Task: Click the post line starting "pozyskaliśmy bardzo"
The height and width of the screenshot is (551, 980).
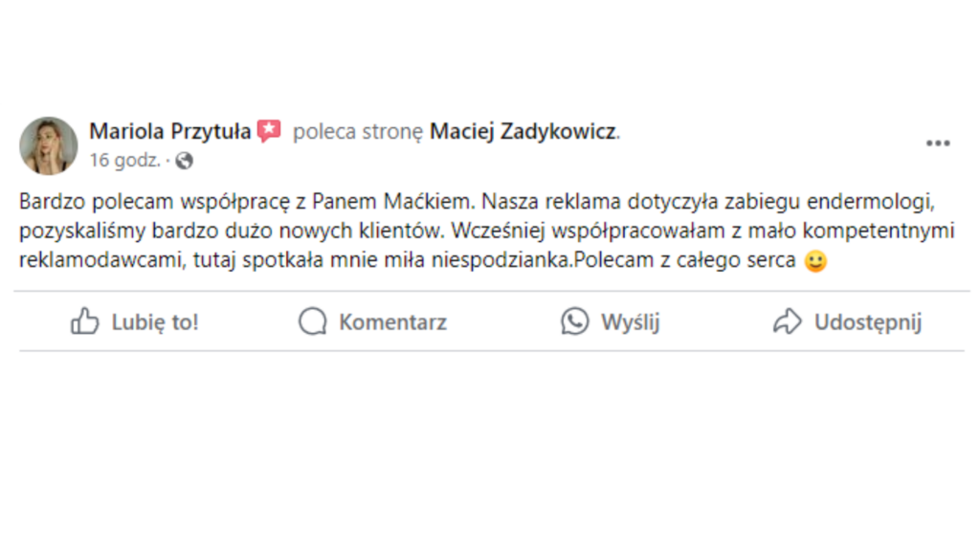Action: (x=488, y=231)
